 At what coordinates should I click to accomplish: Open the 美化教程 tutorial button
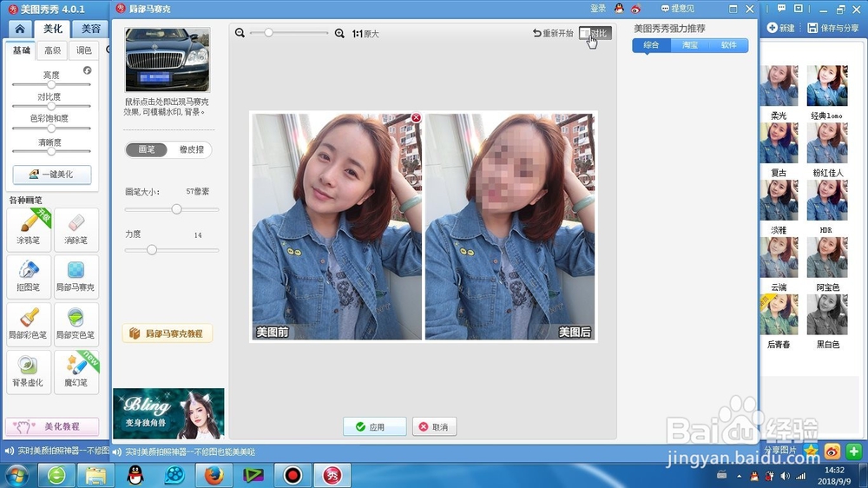52,426
